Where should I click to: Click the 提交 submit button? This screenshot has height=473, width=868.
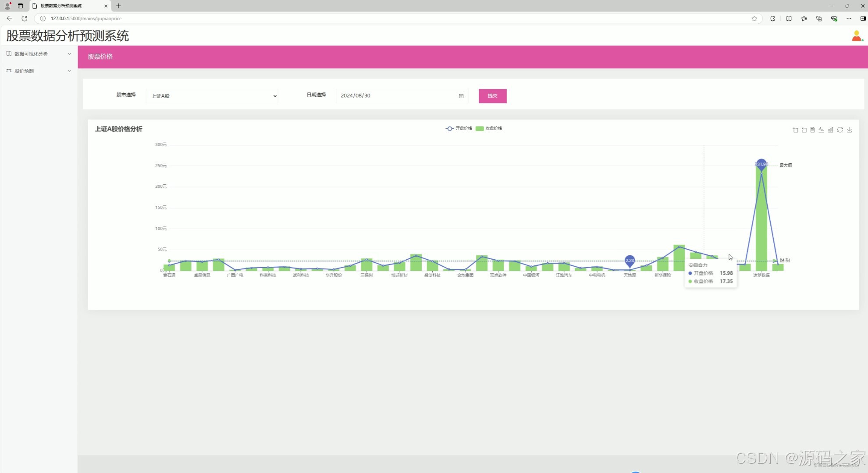pyautogui.click(x=492, y=96)
